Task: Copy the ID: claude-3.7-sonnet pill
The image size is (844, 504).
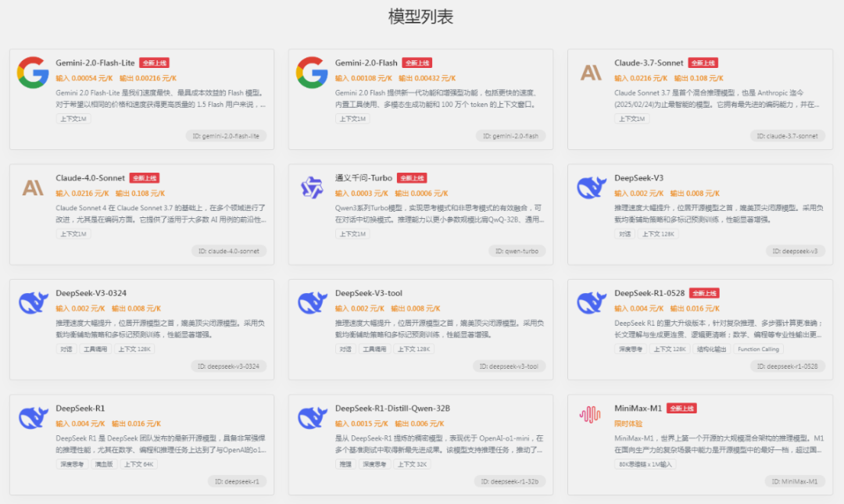Action: click(x=788, y=136)
